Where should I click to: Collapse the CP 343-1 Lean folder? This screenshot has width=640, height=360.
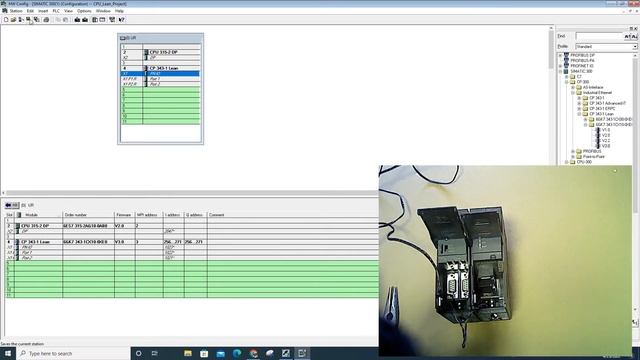579,114
